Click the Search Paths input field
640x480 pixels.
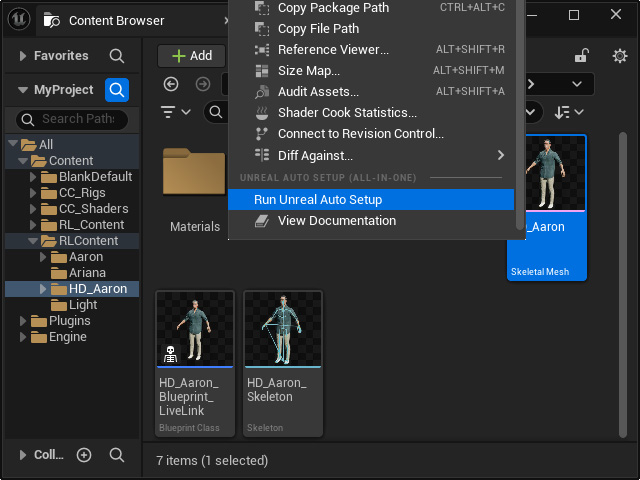tap(72, 119)
